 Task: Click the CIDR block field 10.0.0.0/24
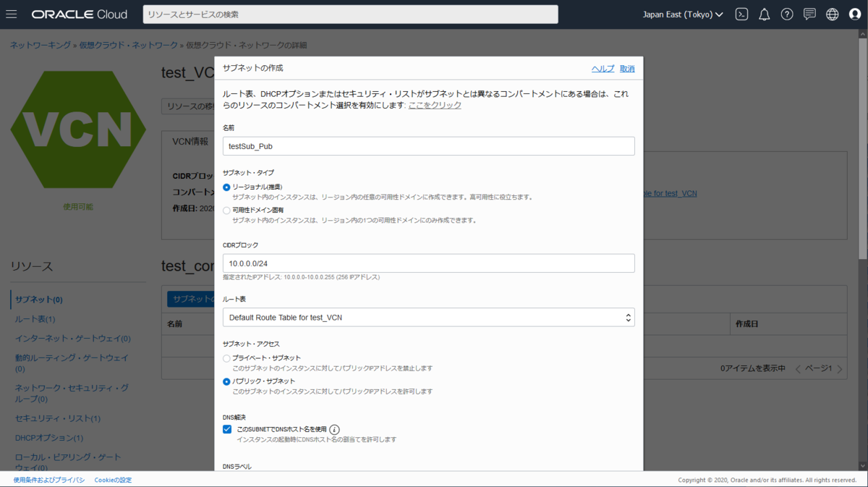coord(429,263)
